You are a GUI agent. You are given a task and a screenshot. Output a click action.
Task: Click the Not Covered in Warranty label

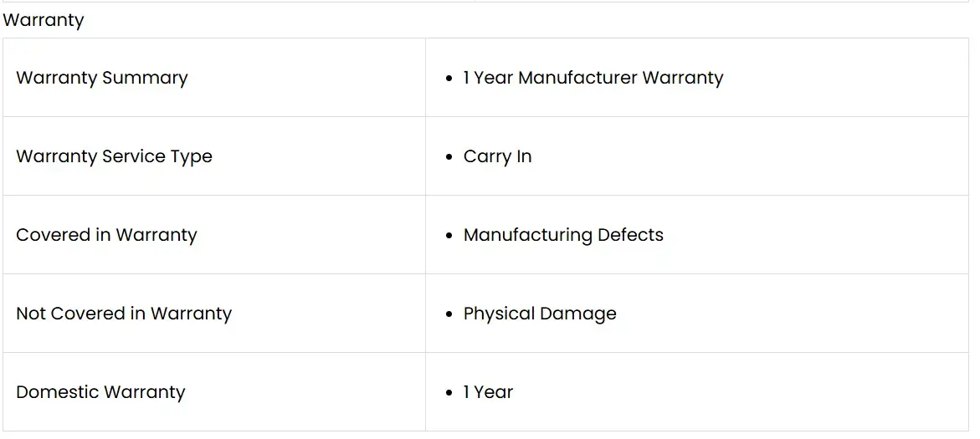(x=124, y=314)
